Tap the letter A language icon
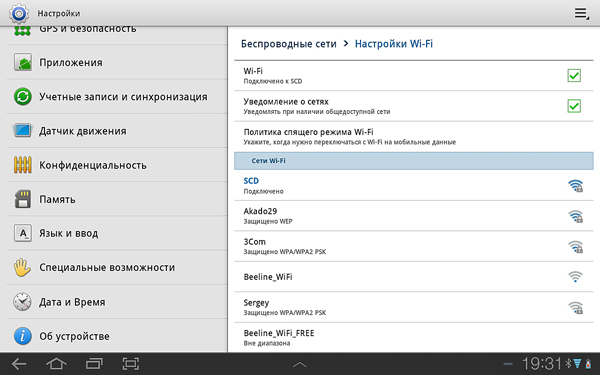 pyautogui.click(x=23, y=233)
